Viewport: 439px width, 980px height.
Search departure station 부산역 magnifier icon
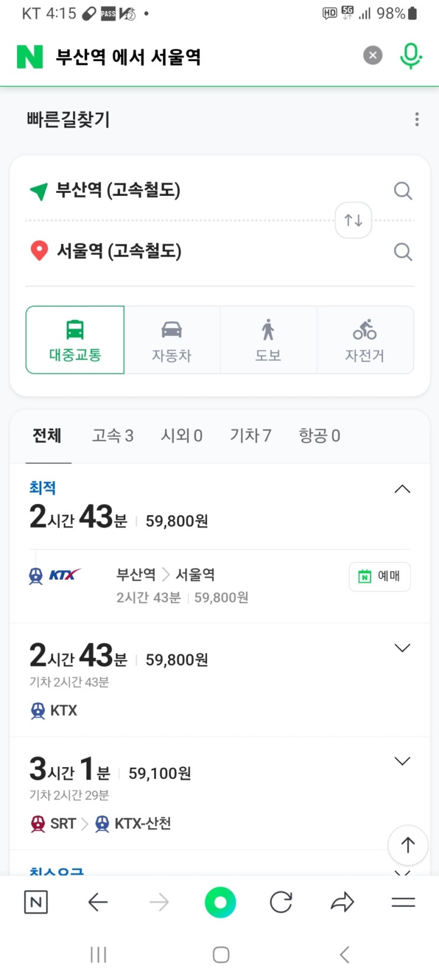pos(403,191)
